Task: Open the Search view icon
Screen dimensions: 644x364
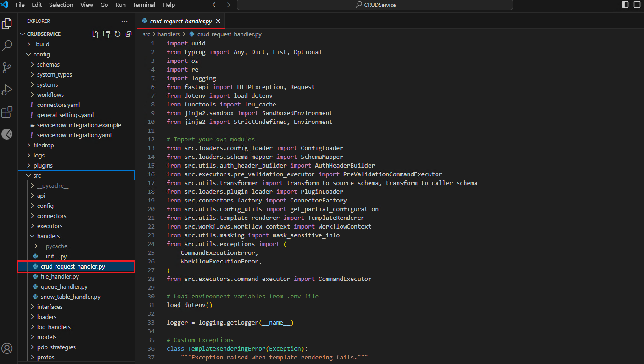Action: pyautogui.click(x=7, y=46)
